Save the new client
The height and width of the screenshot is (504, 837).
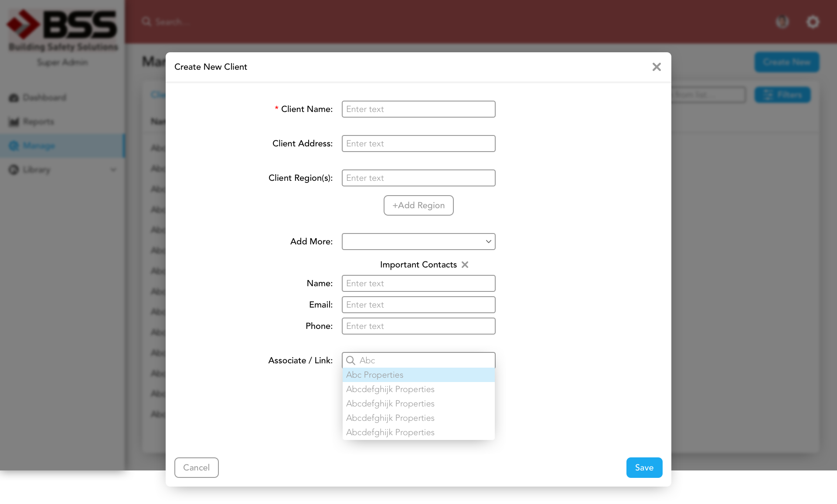644,467
